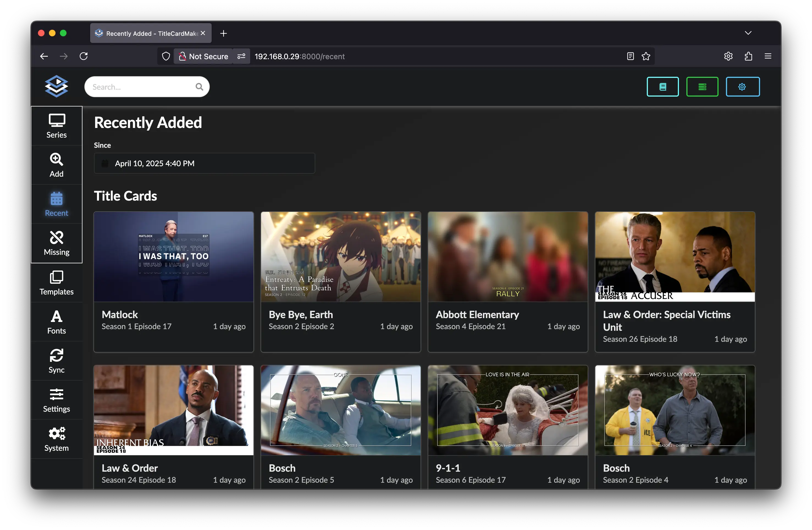
Task: Click the green list button in header
Action: 702,87
